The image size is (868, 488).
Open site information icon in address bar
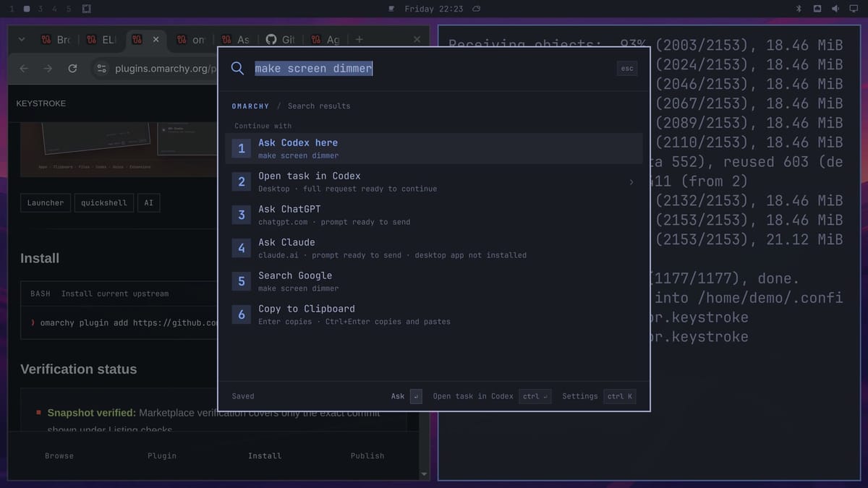(102, 69)
